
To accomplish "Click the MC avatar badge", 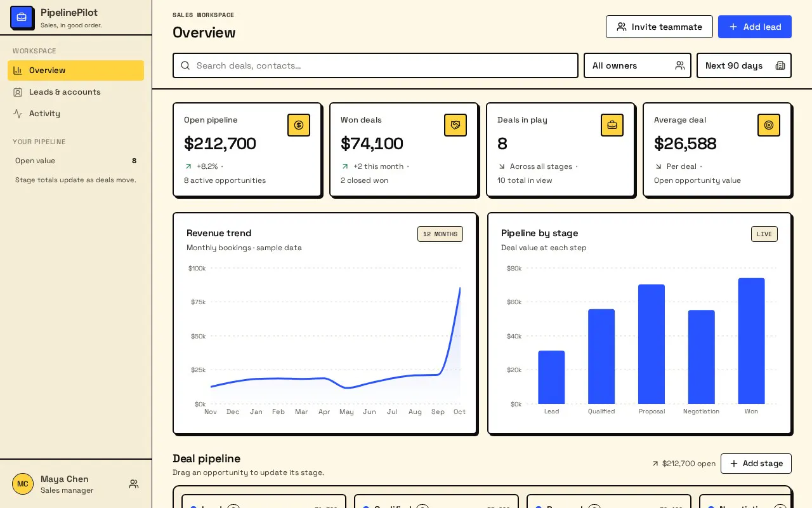I will click(23, 484).
